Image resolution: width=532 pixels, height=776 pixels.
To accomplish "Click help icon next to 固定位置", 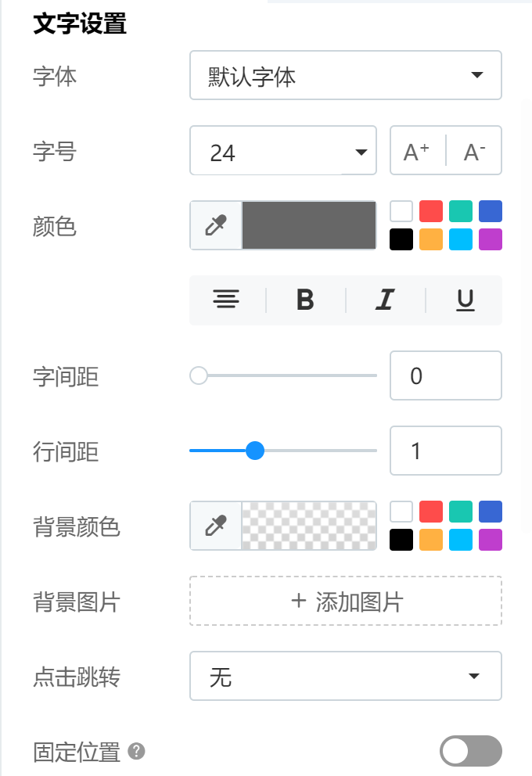I will click(137, 752).
